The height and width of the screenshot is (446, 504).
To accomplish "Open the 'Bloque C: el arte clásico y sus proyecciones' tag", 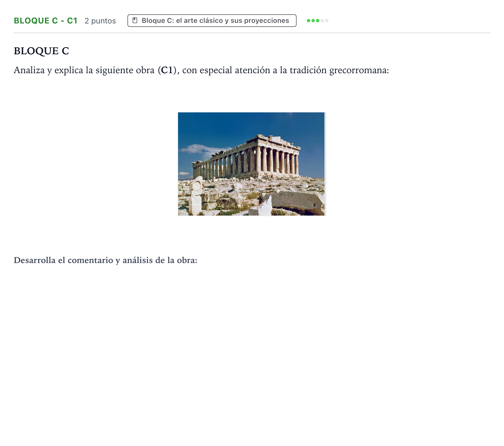I will coord(212,21).
